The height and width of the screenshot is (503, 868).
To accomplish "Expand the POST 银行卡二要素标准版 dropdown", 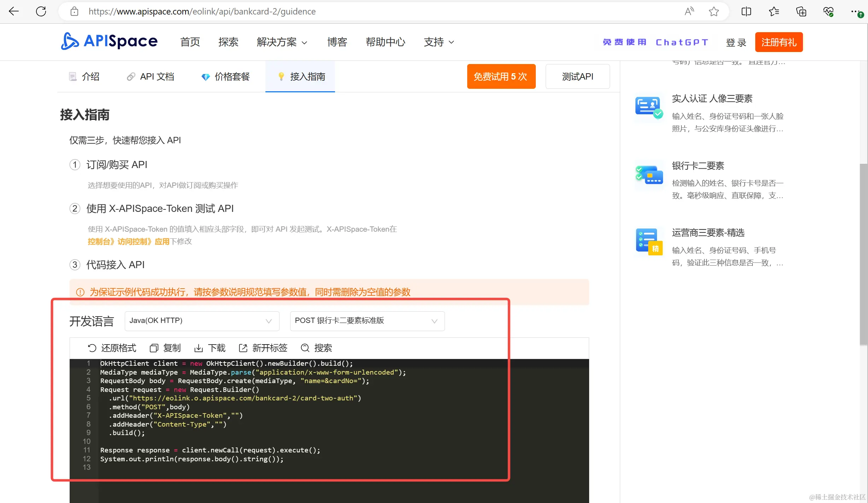I will click(367, 321).
